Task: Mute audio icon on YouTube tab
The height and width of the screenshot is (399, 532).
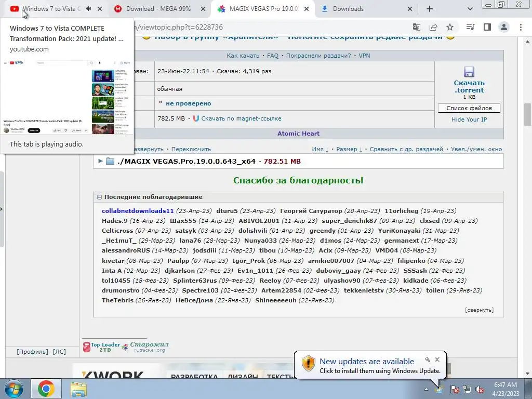Action: click(89, 9)
